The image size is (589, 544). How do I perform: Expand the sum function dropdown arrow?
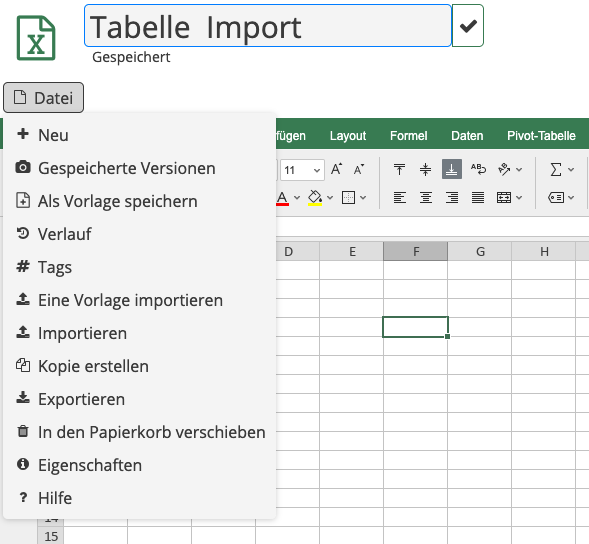coord(571,170)
